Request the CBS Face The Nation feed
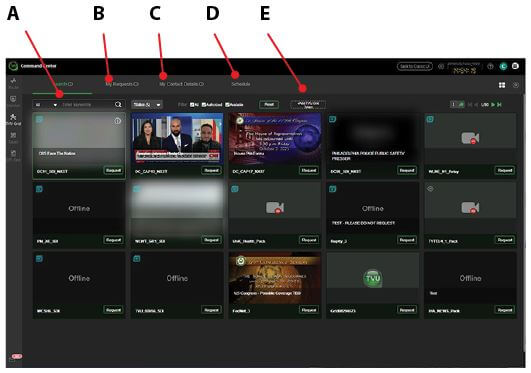This screenshot has height=373, width=531. [113, 170]
